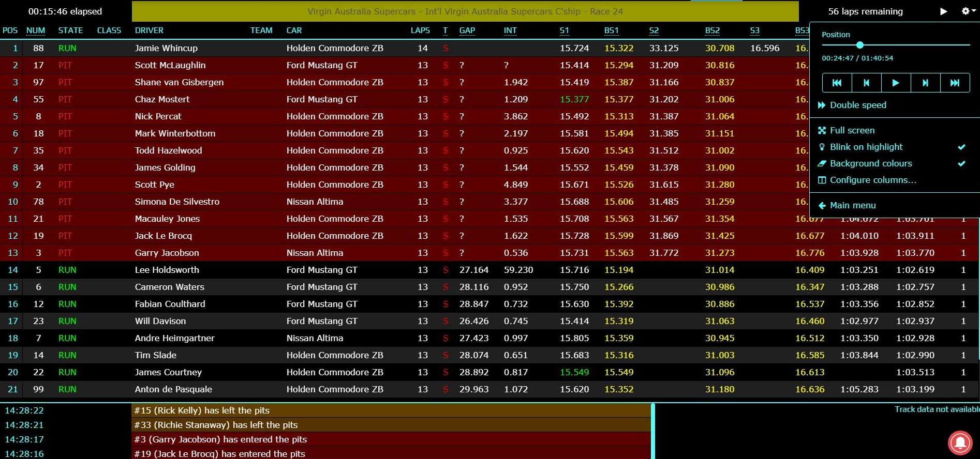Click the S2 column header

[654, 30]
